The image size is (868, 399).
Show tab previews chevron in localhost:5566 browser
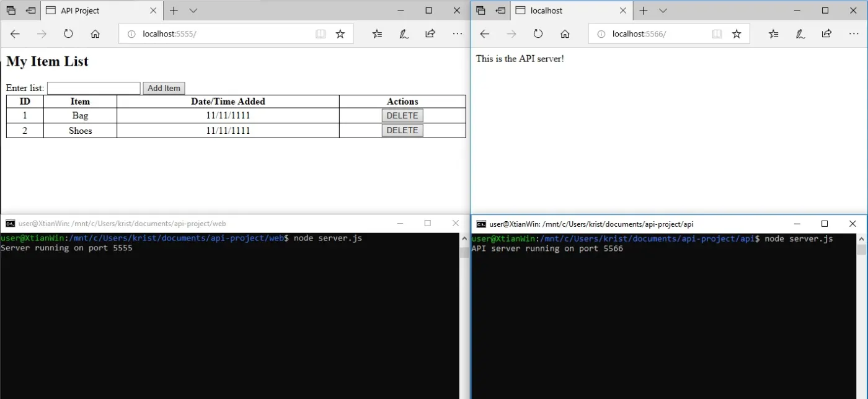[663, 11]
